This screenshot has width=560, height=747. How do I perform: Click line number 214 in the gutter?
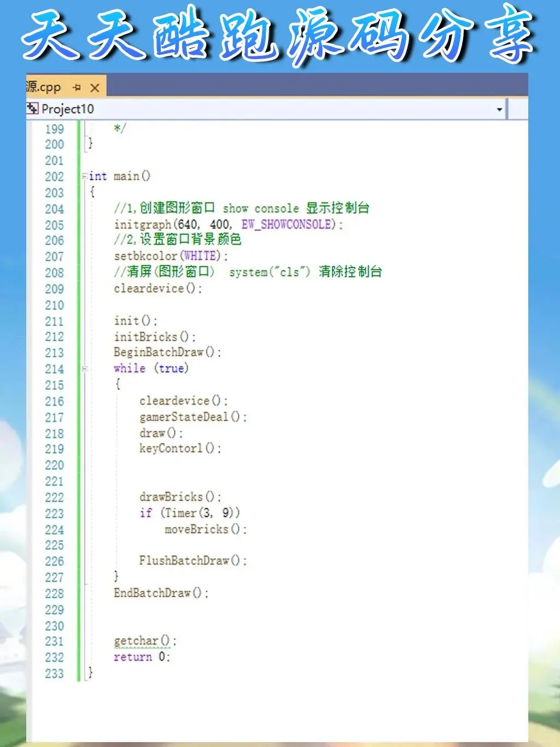pyautogui.click(x=55, y=369)
